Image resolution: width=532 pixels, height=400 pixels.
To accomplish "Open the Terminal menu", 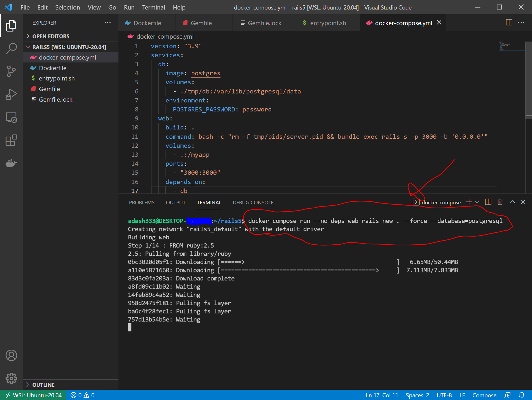I will pyautogui.click(x=154, y=7).
